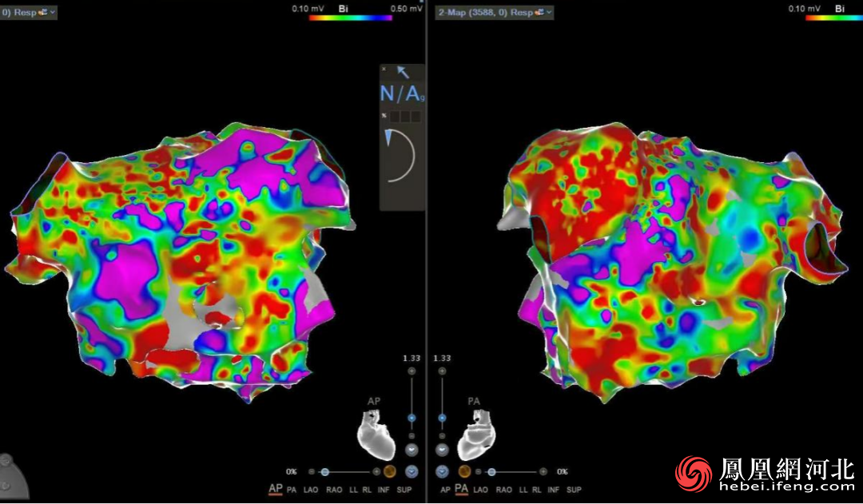
Task: Click the 0% transparency value in left pane
Action: coord(291,472)
